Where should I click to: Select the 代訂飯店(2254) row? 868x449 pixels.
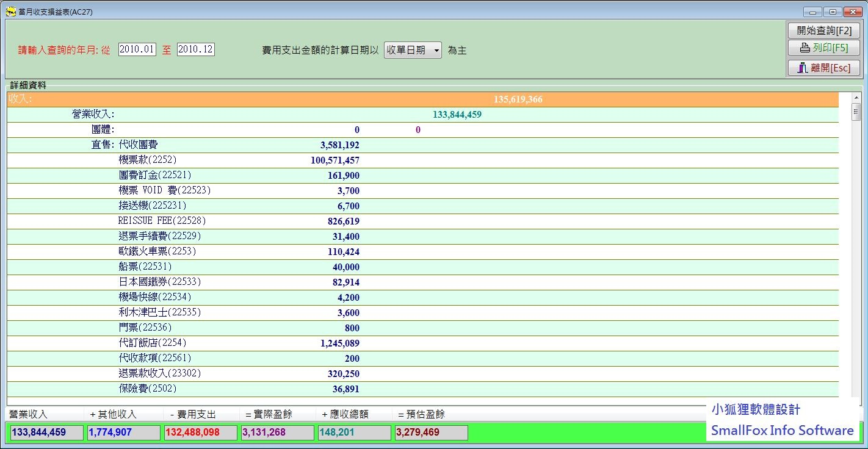click(x=422, y=343)
